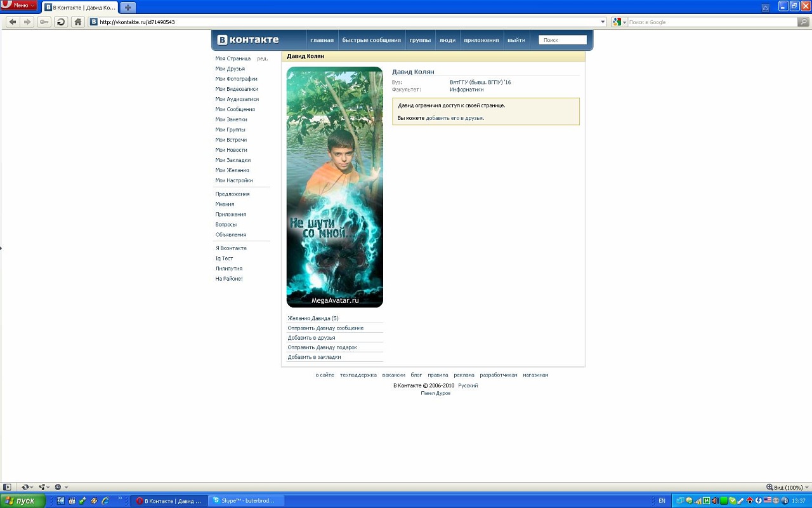Open the Opera Меню dropdown
Viewport: 812px width, 508px height.
(19, 6)
